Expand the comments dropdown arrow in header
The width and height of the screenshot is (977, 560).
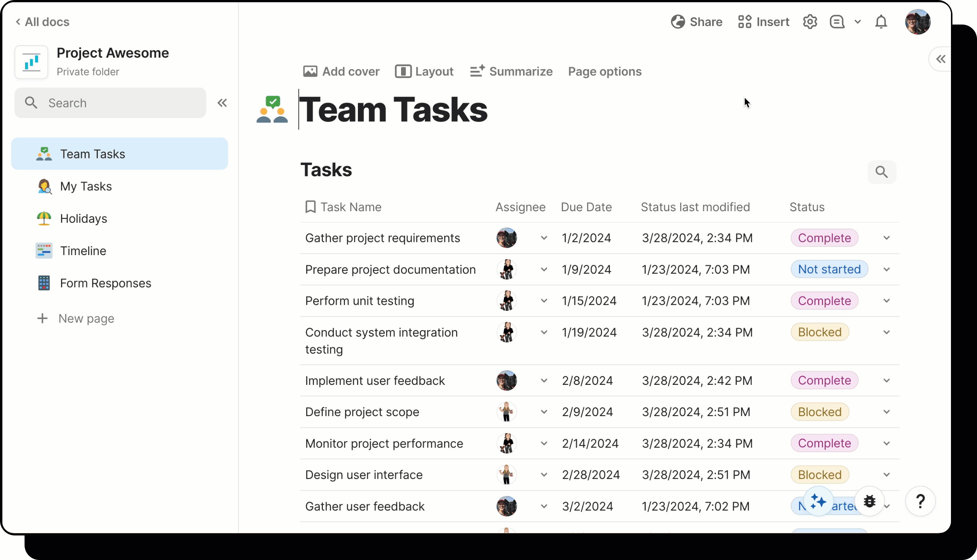(x=858, y=22)
